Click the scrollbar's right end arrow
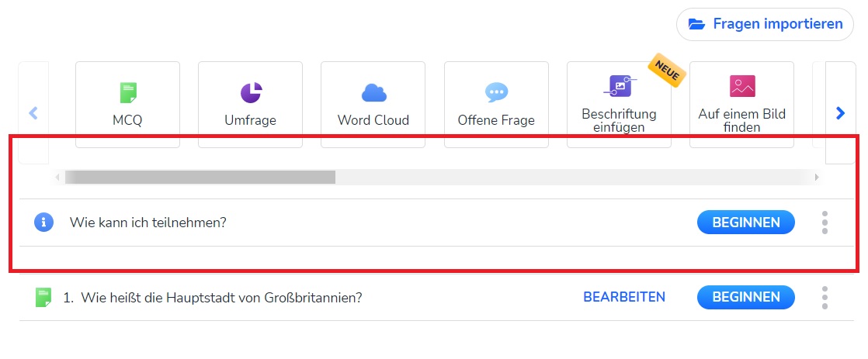The width and height of the screenshot is (868, 359). point(816,178)
